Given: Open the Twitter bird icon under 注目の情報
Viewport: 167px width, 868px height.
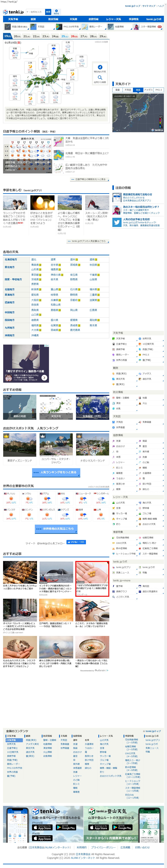Looking at the screenshot, I should (x=117, y=222).
